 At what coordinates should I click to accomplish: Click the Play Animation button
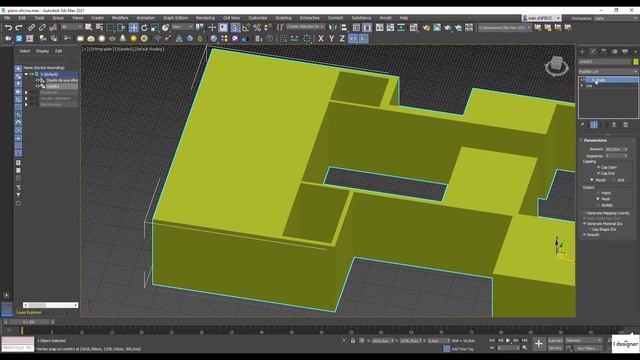pos(508,340)
